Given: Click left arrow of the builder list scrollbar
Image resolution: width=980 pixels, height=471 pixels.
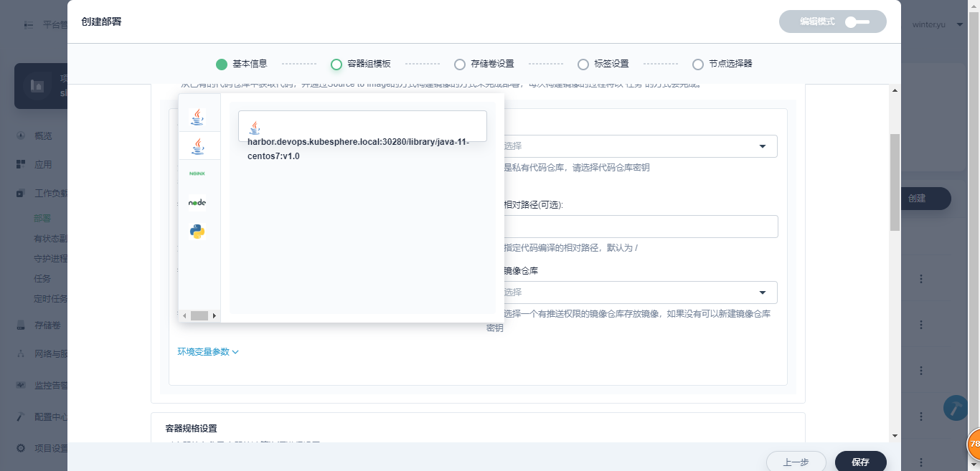Looking at the screenshot, I should coord(184,315).
